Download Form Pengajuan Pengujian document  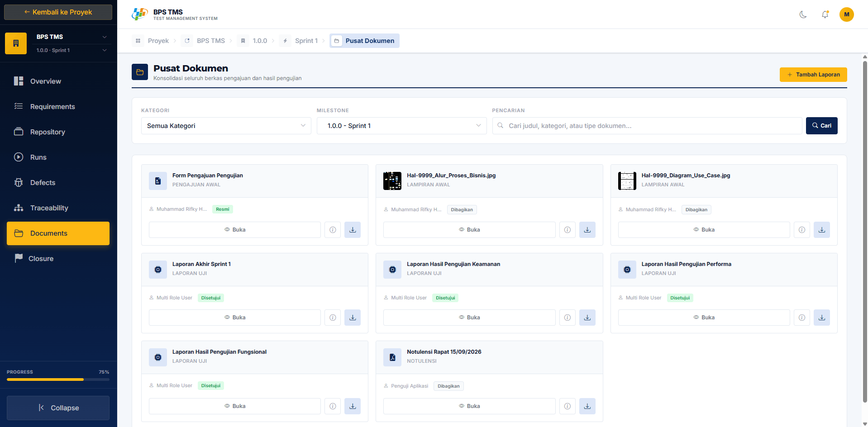(353, 230)
